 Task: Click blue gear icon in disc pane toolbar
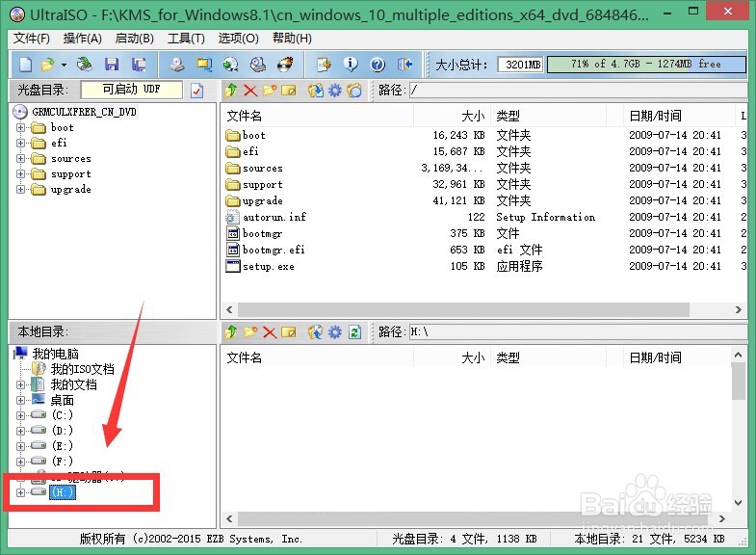(334, 91)
